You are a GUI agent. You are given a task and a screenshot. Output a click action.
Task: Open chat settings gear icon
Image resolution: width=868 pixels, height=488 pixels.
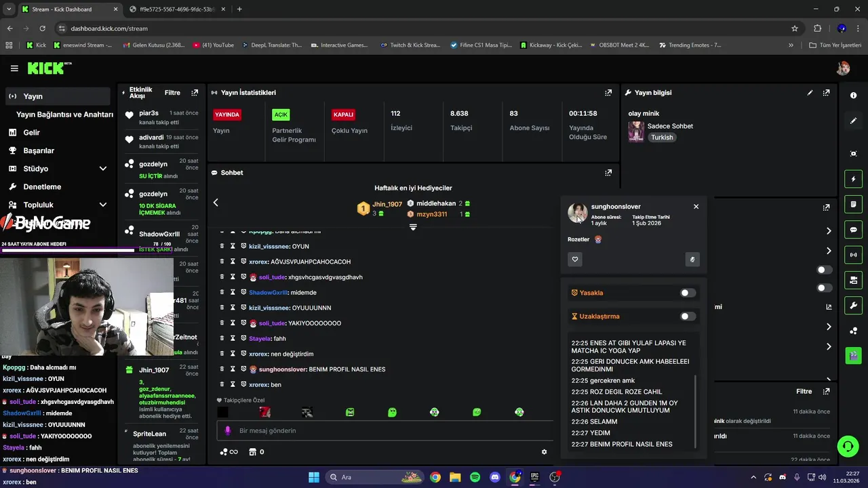pos(544,452)
